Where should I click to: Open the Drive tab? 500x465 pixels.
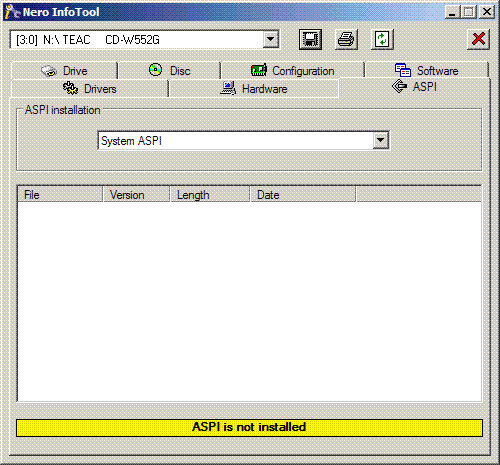click(x=65, y=71)
